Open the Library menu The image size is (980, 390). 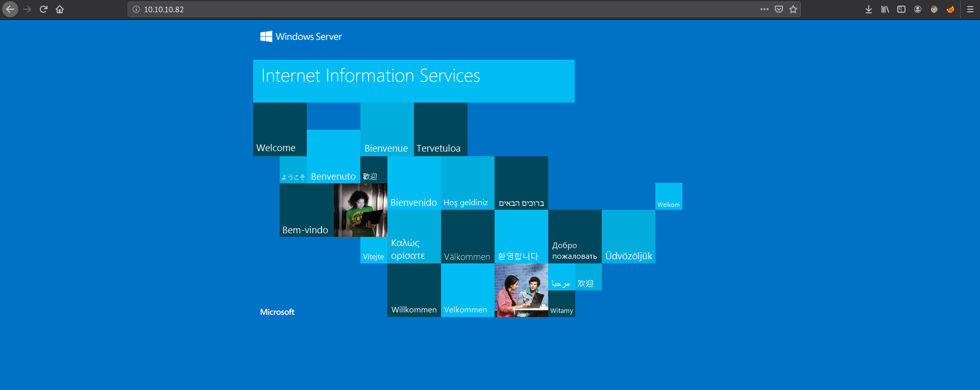pos(885,9)
